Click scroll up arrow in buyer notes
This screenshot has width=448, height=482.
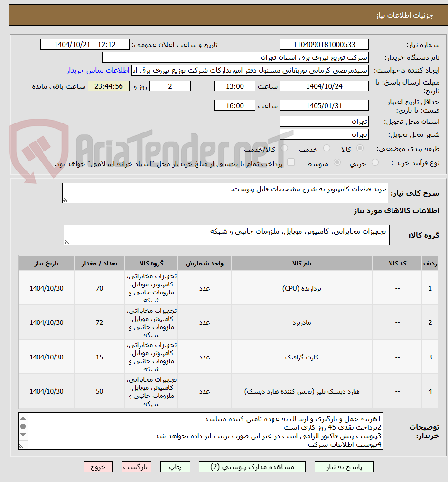tap(23, 418)
